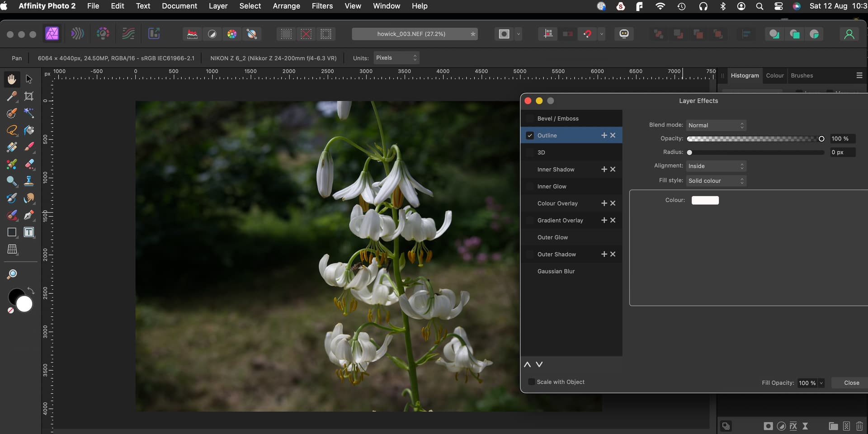Enable the Bevel / Emboss effect

[530, 118]
